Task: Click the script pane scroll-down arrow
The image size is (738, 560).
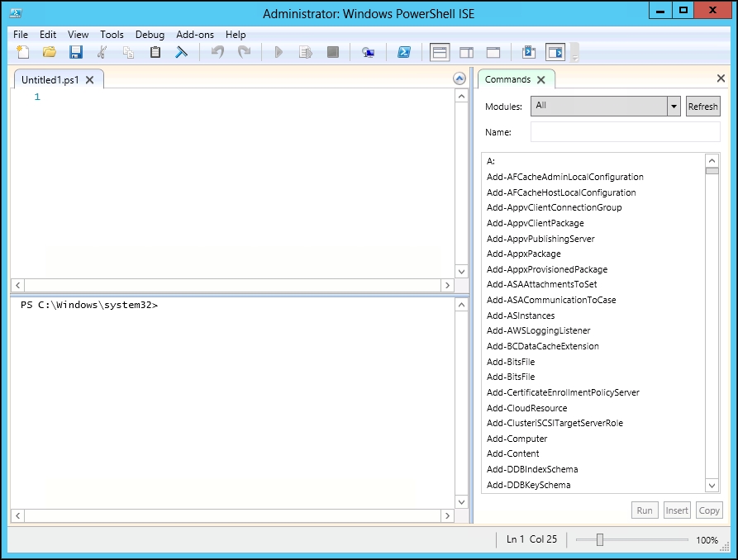Action: (x=461, y=272)
